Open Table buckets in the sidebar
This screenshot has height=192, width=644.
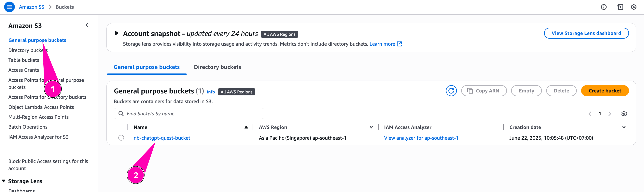tap(24, 60)
